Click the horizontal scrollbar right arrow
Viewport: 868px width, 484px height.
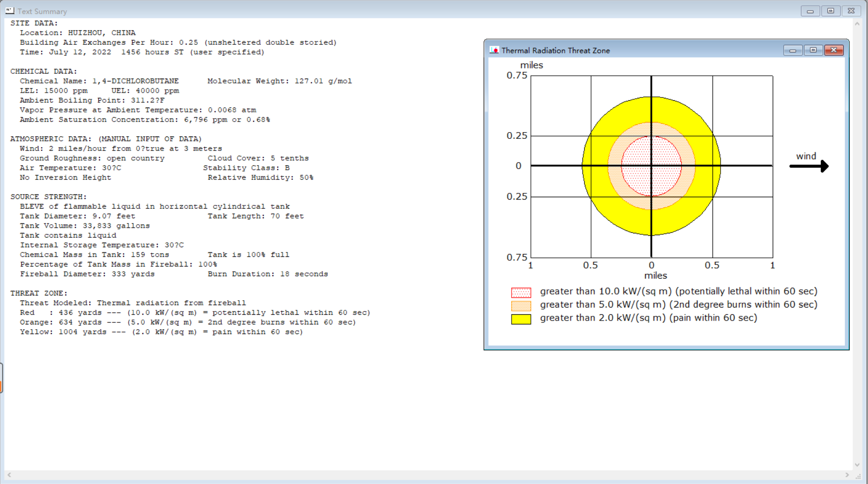tap(847, 475)
